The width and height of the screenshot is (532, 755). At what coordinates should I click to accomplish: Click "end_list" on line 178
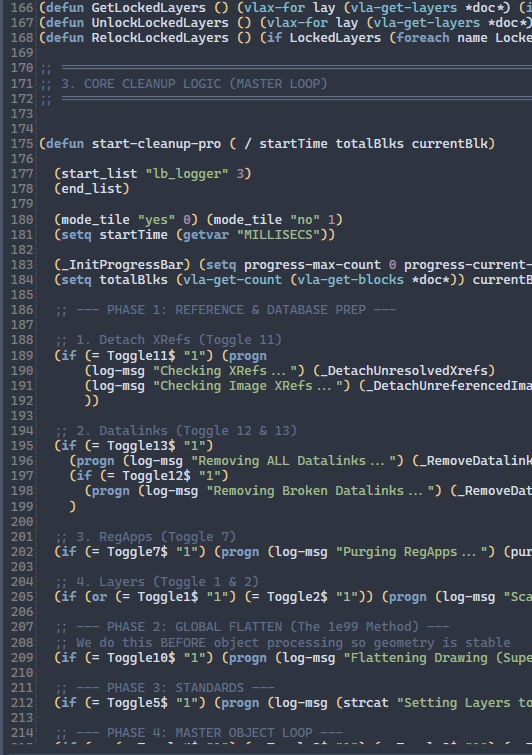coord(91,188)
